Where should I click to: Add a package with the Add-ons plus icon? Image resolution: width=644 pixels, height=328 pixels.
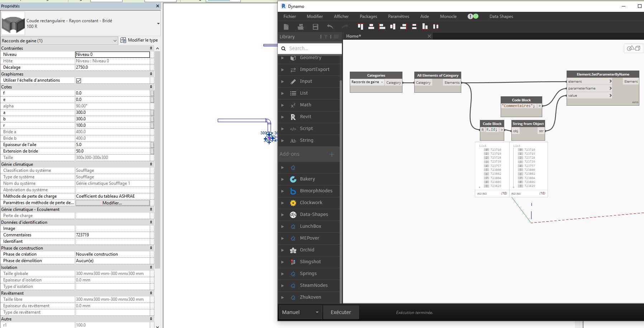pyautogui.click(x=331, y=154)
